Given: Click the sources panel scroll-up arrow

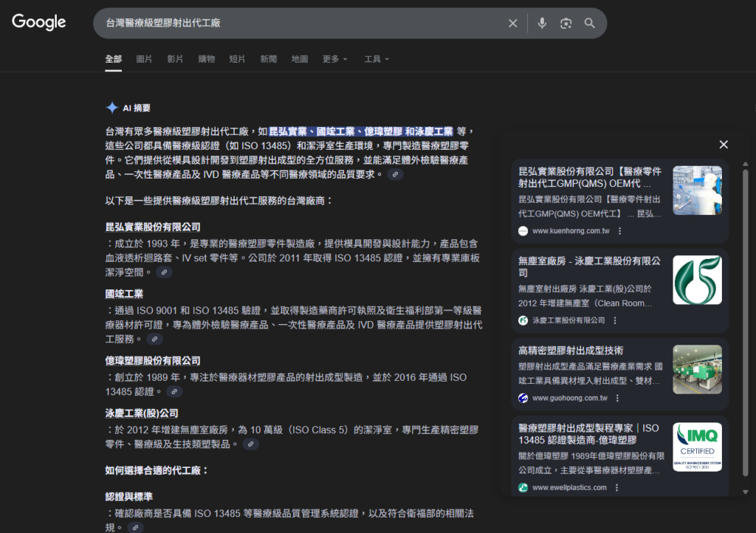Looking at the screenshot, I should coord(746,164).
